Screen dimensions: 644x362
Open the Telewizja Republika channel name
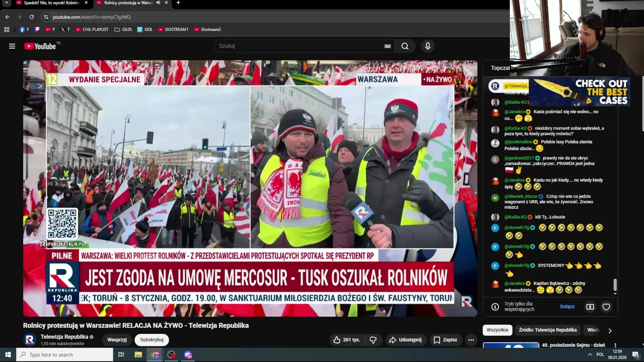click(64, 337)
